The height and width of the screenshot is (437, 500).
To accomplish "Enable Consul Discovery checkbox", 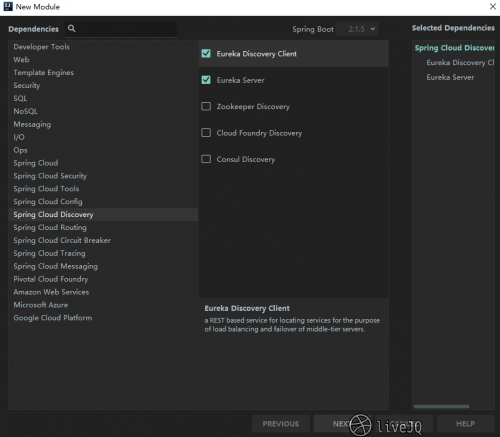I will (206, 159).
